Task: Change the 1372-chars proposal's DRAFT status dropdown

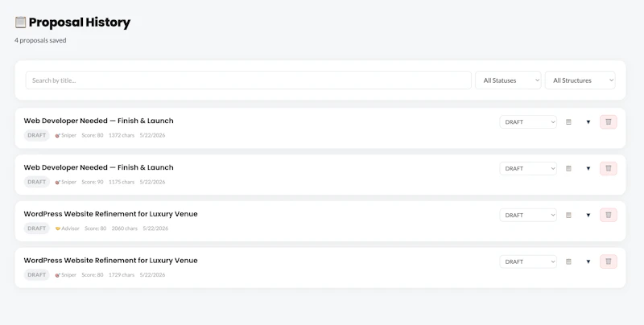Action: [528, 122]
